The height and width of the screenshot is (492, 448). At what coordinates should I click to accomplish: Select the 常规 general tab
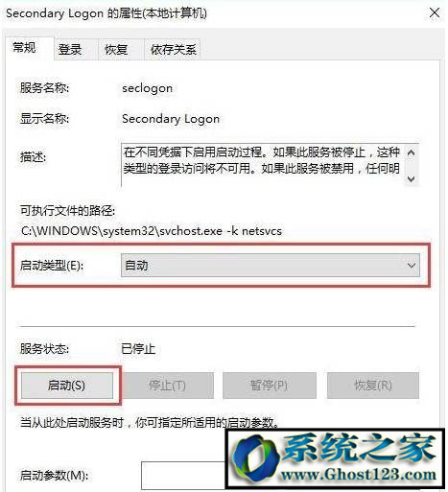tap(24, 48)
